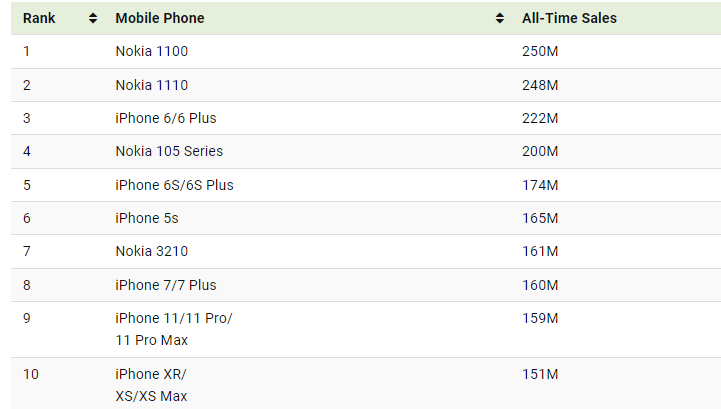Screen dimensions: 721x409
Task: Sort the table by Rank arrows icon
Action: (x=93, y=19)
